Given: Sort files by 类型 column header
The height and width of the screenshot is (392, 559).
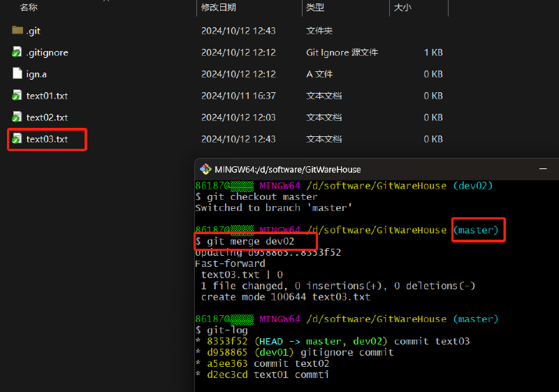Looking at the screenshot, I should tap(315, 8).
